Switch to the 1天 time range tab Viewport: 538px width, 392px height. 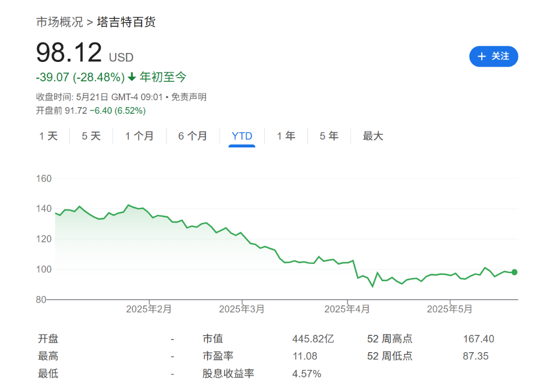point(48,136)
